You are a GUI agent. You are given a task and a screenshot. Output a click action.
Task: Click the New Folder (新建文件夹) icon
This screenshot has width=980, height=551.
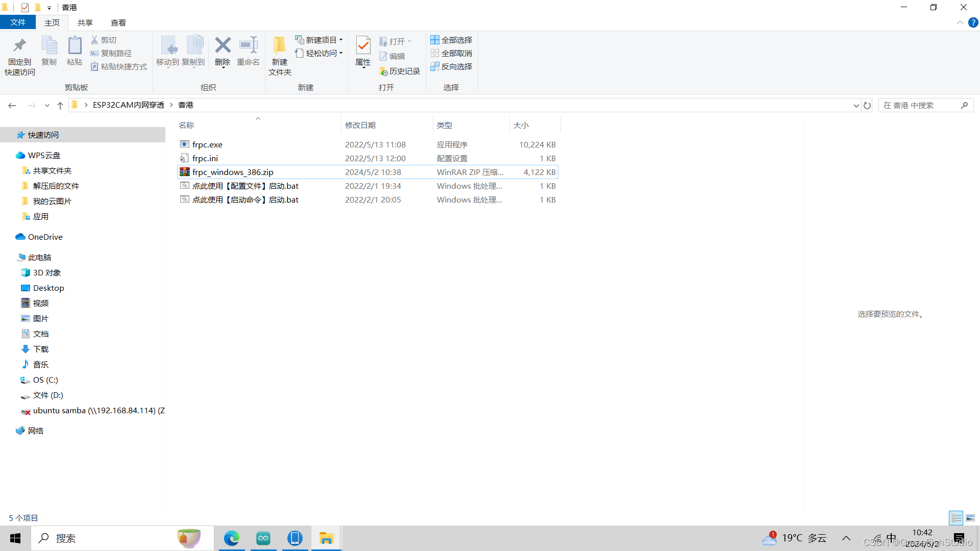(x=279, y=46)
